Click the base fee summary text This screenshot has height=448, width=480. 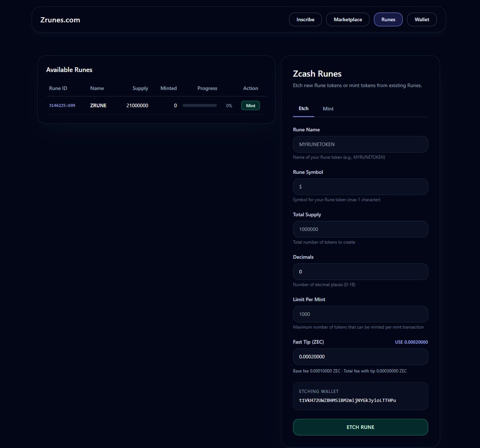click(350, 371)
